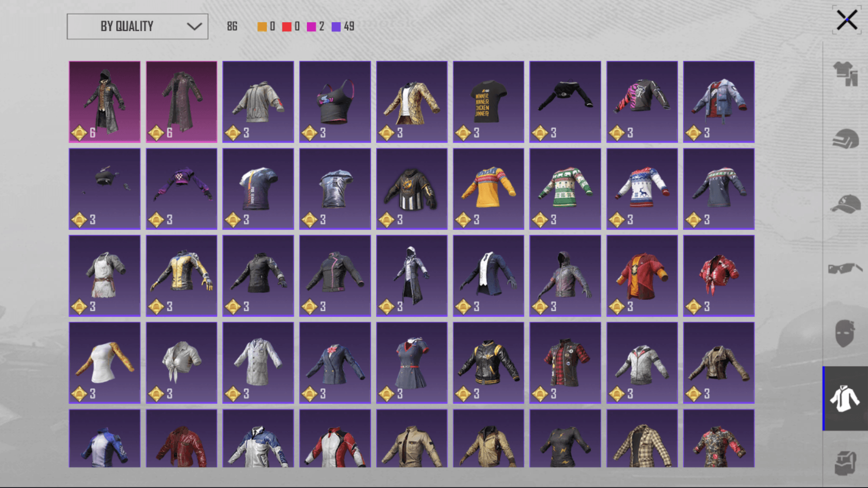Open the face mask category icon

tap(844, 333)
